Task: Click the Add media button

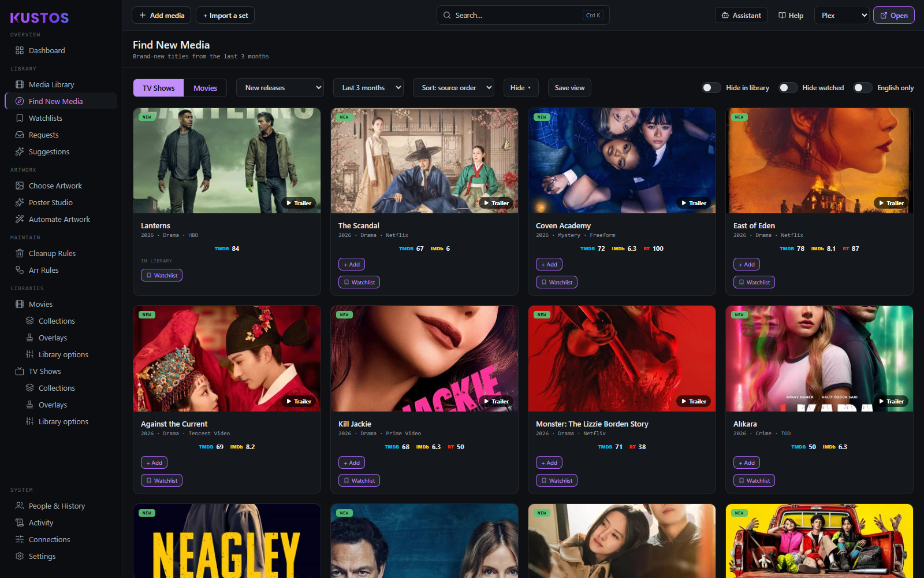Action: click(161, 15)
